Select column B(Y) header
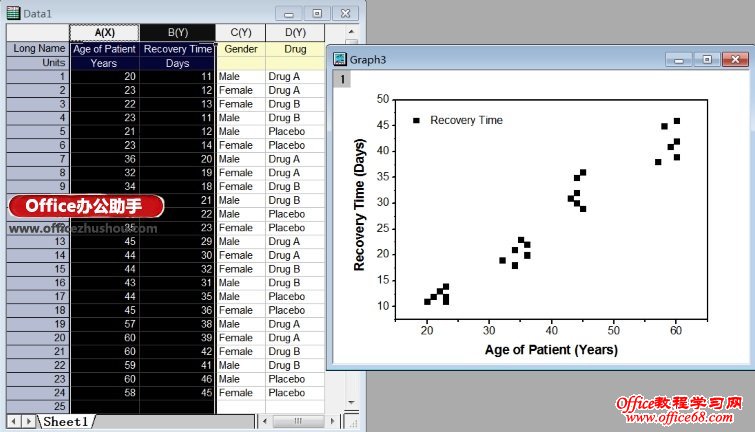 (x=178, y=33)
